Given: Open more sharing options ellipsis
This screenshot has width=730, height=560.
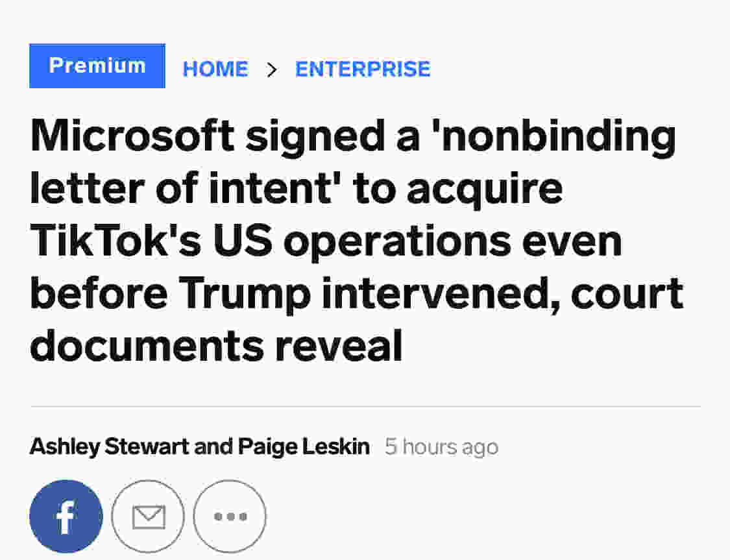Looking at the screenshot, I should 230,516.
